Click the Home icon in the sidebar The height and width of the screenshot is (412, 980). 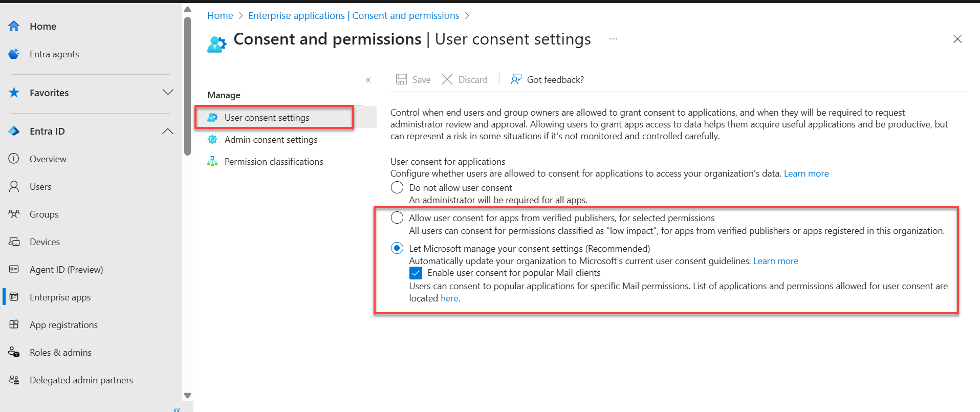tap(14, 26)
